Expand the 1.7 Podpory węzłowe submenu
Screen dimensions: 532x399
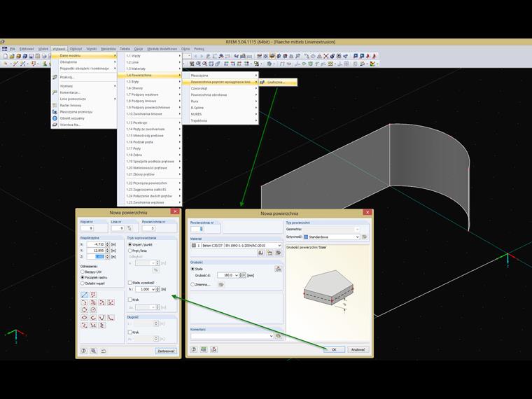150,94
